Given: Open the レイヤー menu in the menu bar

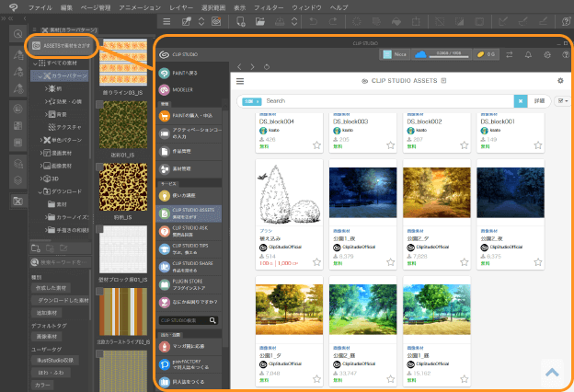Looking at the screenshot, I should (x=182, y=6).
